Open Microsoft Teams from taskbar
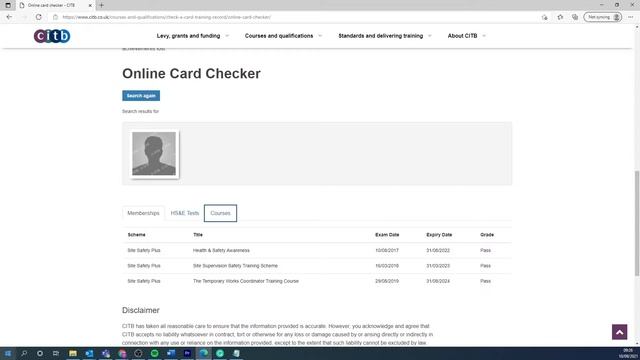The width and height of the screenshot is (640, 360). (x=106, y=353)
